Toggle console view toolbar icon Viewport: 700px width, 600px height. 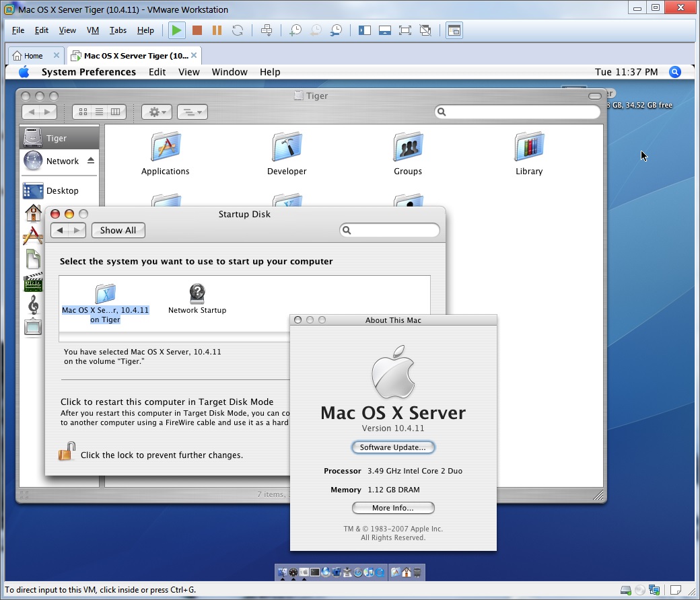pos(454,30)
